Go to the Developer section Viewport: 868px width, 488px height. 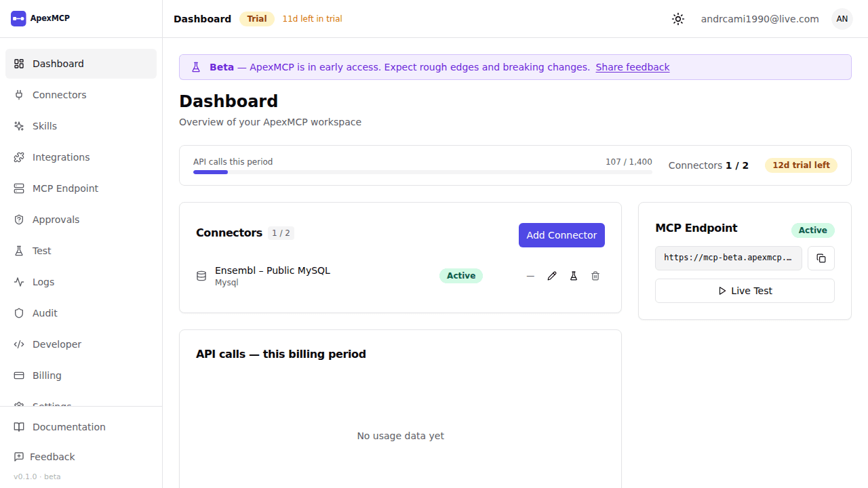tap(81, 344)
